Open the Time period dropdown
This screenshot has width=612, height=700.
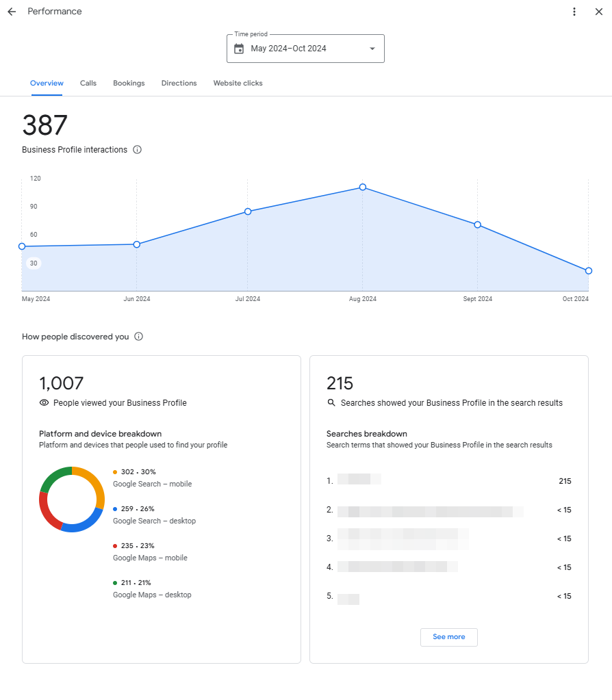(305, 48)
